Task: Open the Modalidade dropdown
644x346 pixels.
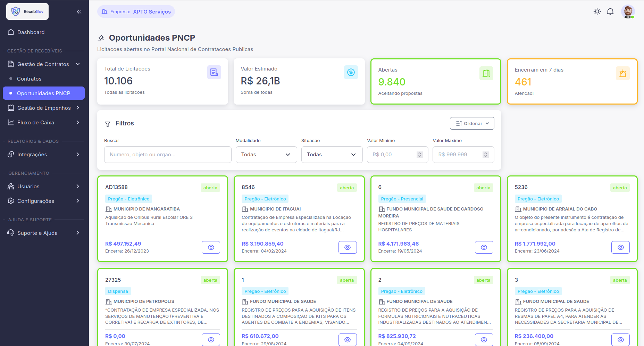Action: pos(266,155)
